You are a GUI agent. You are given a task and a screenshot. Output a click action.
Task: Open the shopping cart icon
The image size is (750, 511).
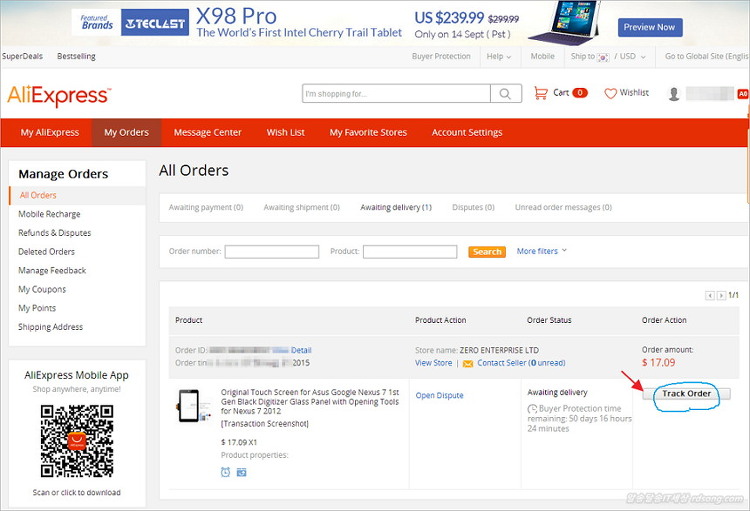tap(541, 93)
